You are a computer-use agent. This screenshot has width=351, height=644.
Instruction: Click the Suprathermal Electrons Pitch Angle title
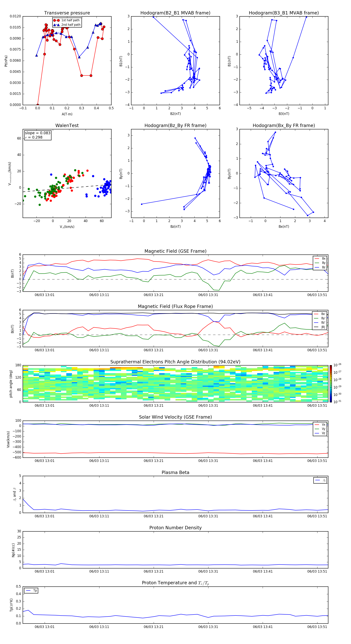(x=175, y=362)
